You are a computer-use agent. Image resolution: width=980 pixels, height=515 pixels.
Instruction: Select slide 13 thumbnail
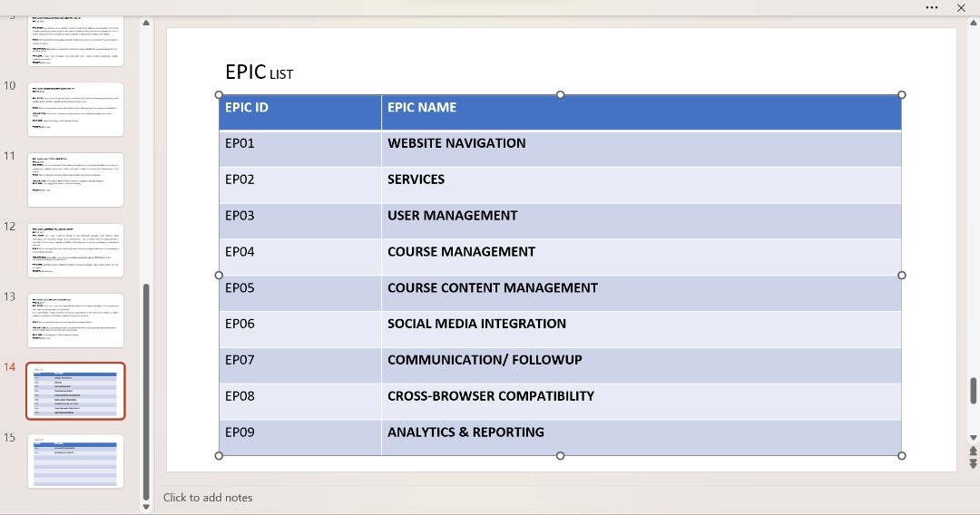coord(75,320)
